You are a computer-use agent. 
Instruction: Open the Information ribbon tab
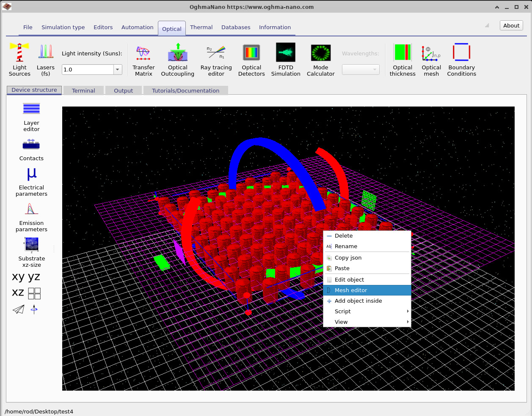[275, 27]
